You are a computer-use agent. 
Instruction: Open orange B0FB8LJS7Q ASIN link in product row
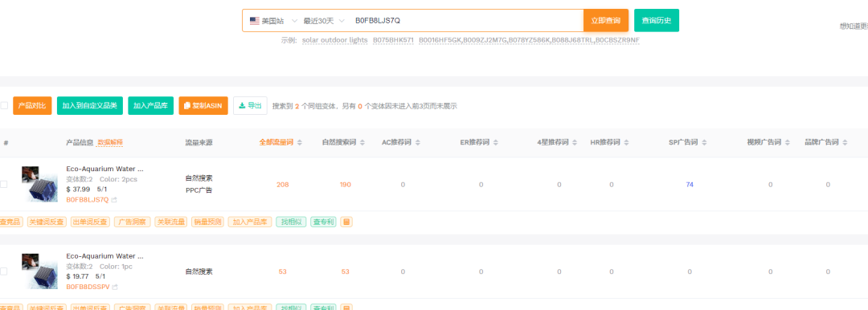point(88,199)
